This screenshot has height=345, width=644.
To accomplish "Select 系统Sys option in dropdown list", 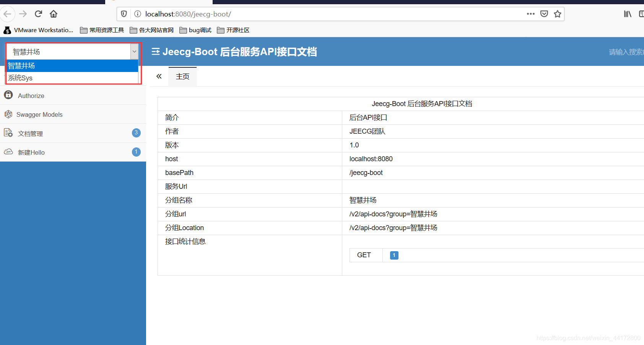I will click(72, 78).
